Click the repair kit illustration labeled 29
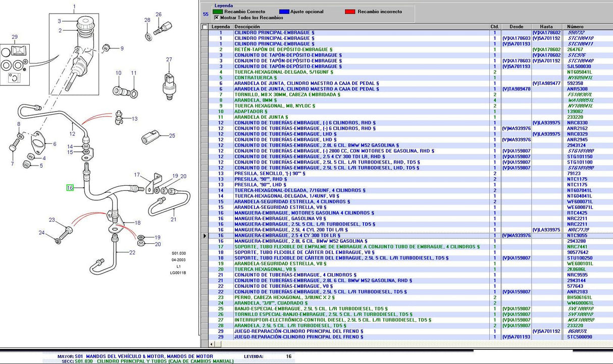613x364 pixels. click(15, 63)
